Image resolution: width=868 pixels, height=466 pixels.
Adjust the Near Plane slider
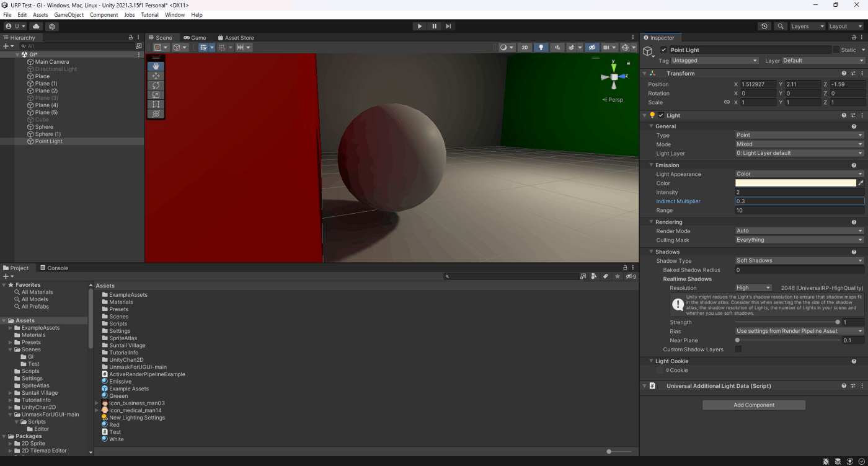[787, 340]
